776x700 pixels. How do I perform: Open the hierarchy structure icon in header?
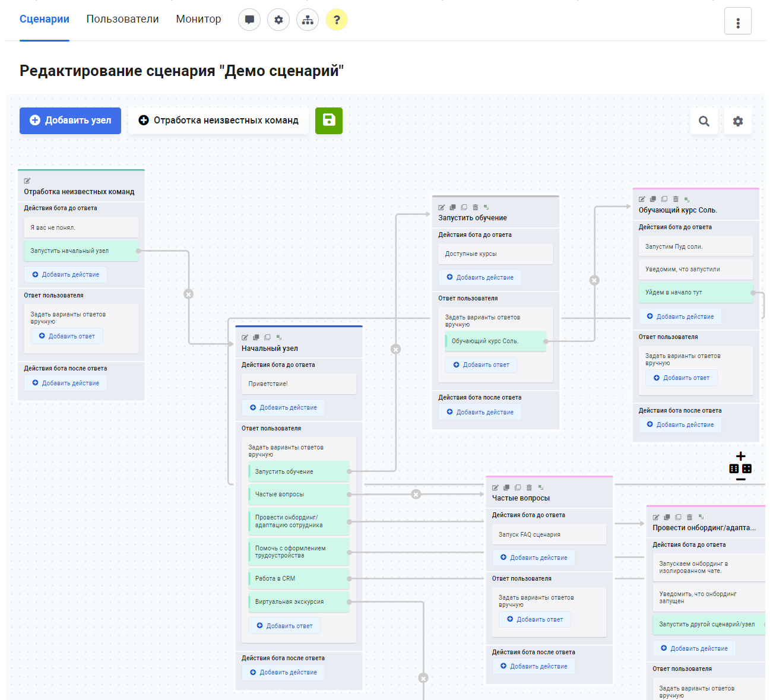[x=308, y=20]
